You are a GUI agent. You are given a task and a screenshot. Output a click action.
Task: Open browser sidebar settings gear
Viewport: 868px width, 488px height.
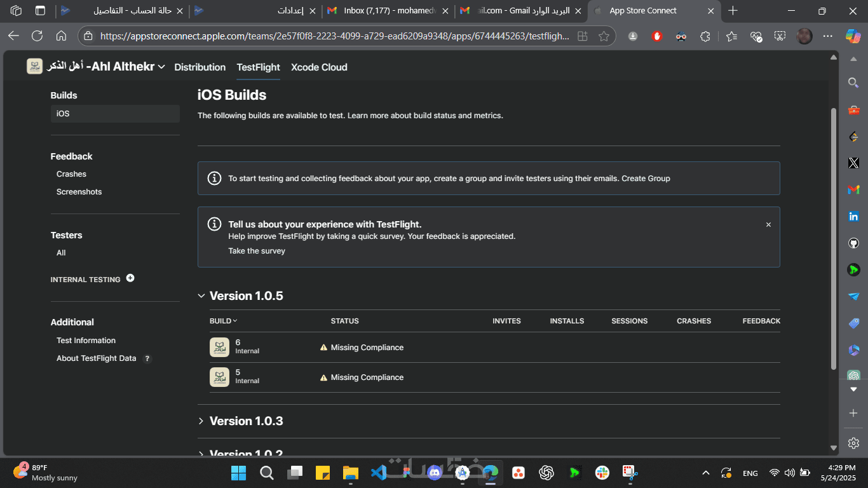tap(853, 443)
